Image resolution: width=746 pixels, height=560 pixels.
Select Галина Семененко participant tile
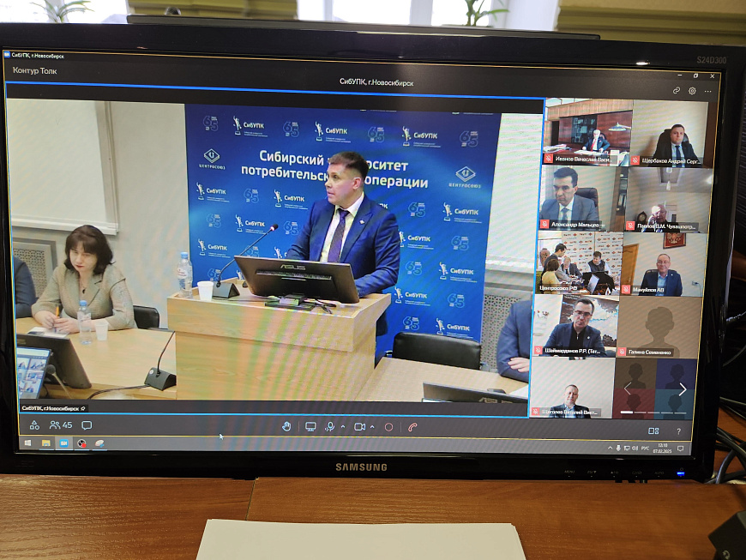point(658,327)
